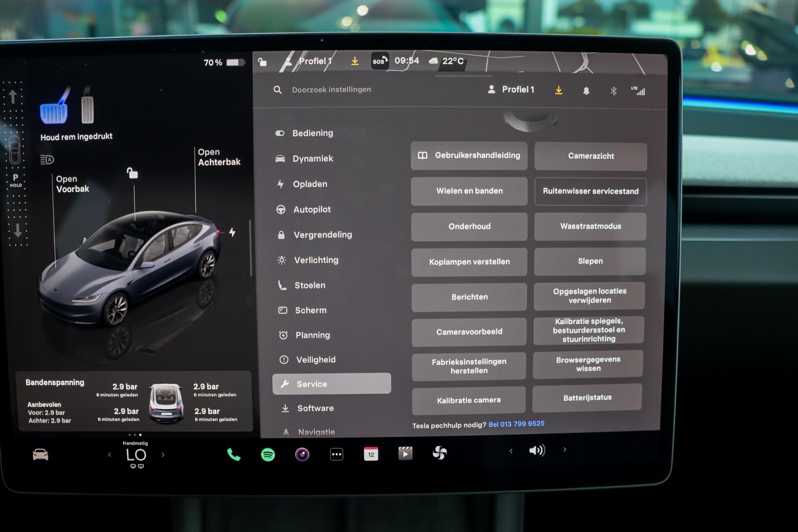Open the fan climate control icon
The width and height of the screenshot is (798, 532).
pyautogui.click(x=440, y=453)
